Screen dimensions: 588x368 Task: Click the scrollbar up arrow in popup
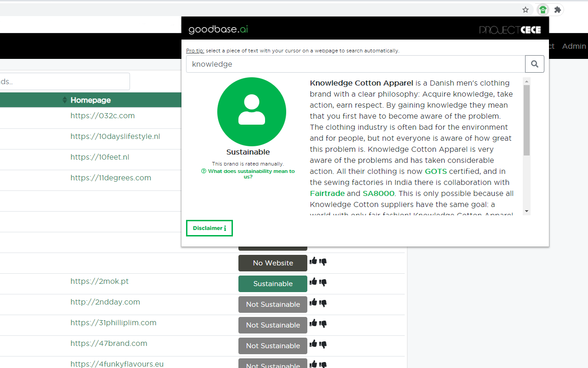pos(527,81)
